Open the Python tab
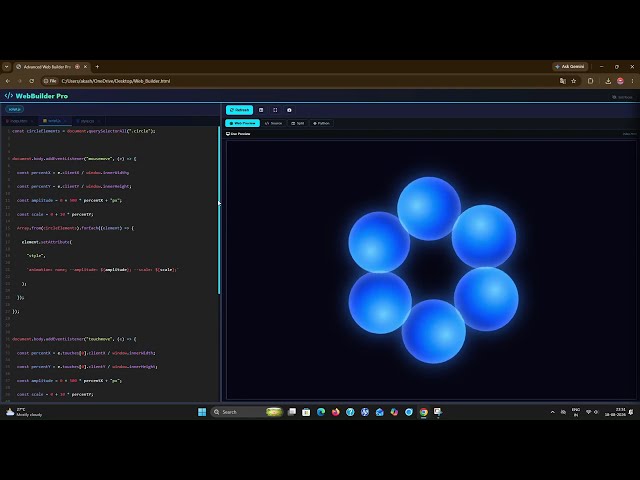The image size is (640, 480). [x=321, y=123]
